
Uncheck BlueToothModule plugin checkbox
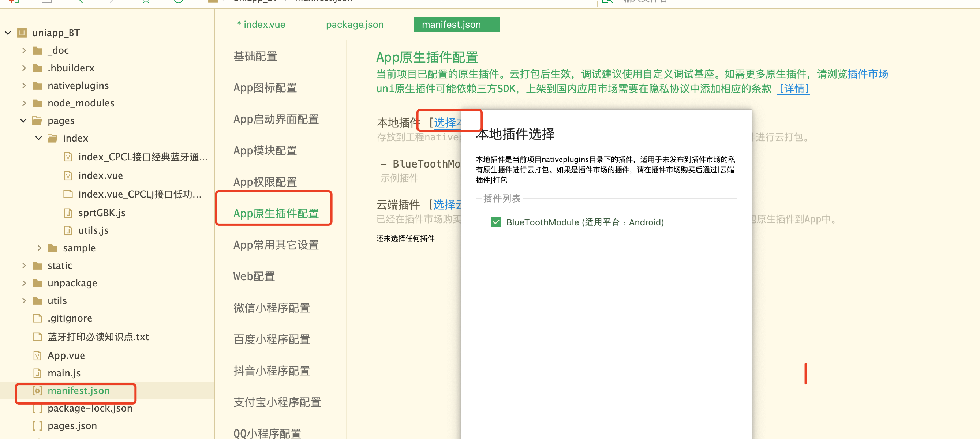click(496, 222)
